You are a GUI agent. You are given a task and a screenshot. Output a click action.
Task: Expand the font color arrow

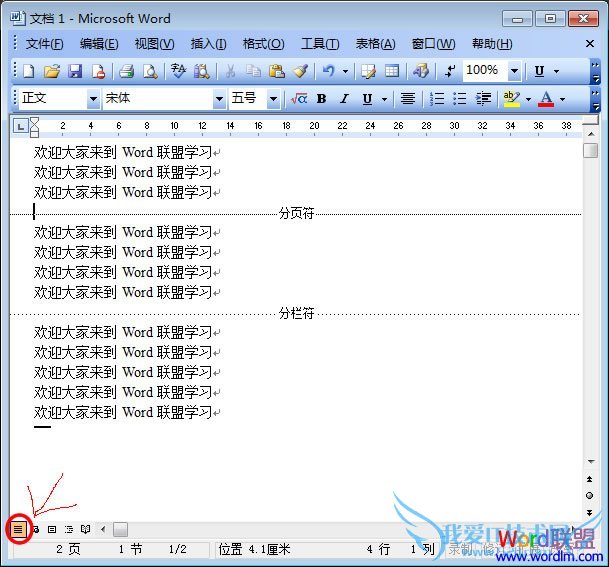[562, 99]
